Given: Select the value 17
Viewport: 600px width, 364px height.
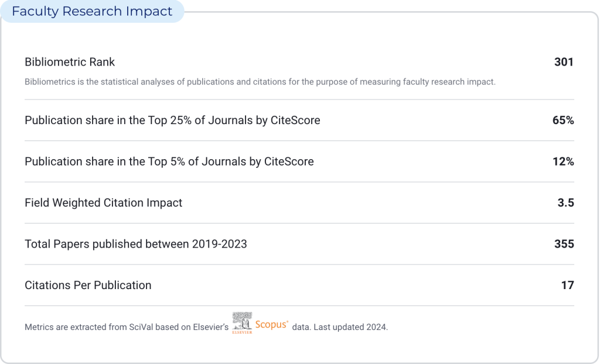Looking at the screenshot, I should click(x=567, y=285).
